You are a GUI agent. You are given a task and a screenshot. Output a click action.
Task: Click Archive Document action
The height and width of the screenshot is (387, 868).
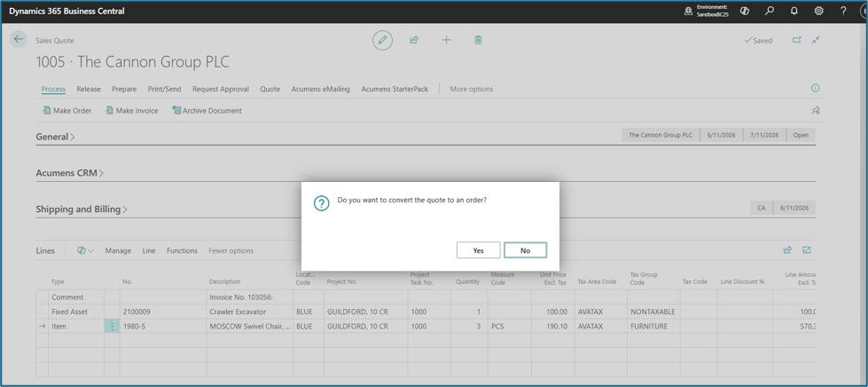click(207, 111)
